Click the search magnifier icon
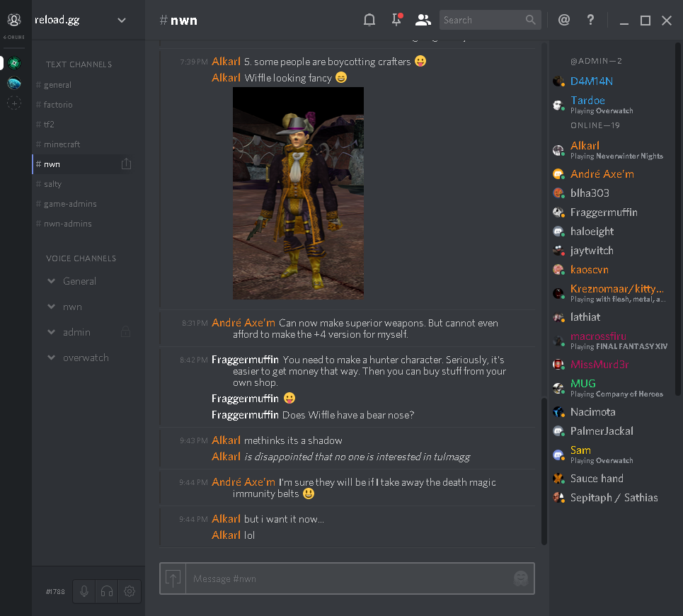683x616 pixels. click(x=530, y=20)
